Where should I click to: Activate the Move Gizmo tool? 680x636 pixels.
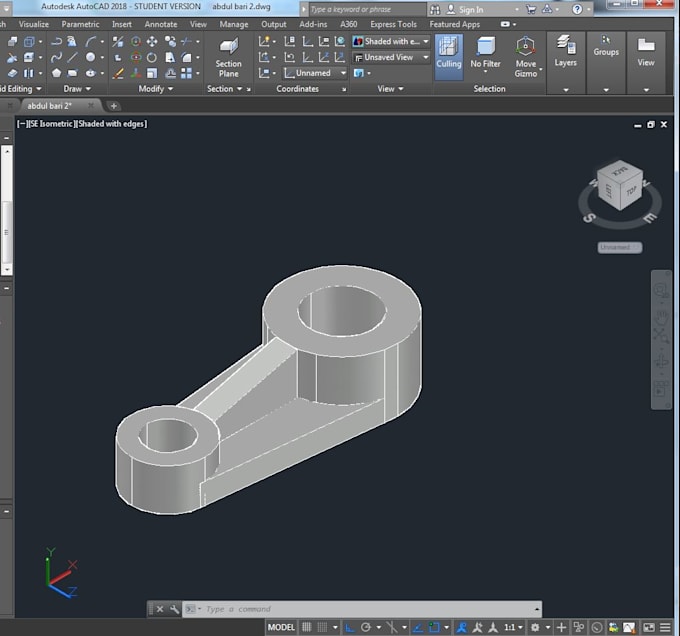tap(525, 57)
